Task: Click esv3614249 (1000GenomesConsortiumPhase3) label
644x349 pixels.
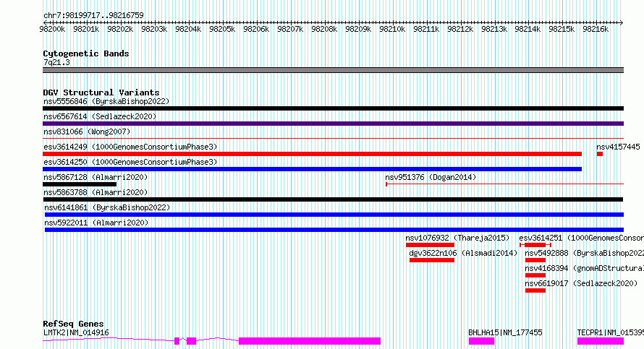Action: point(130,147)
